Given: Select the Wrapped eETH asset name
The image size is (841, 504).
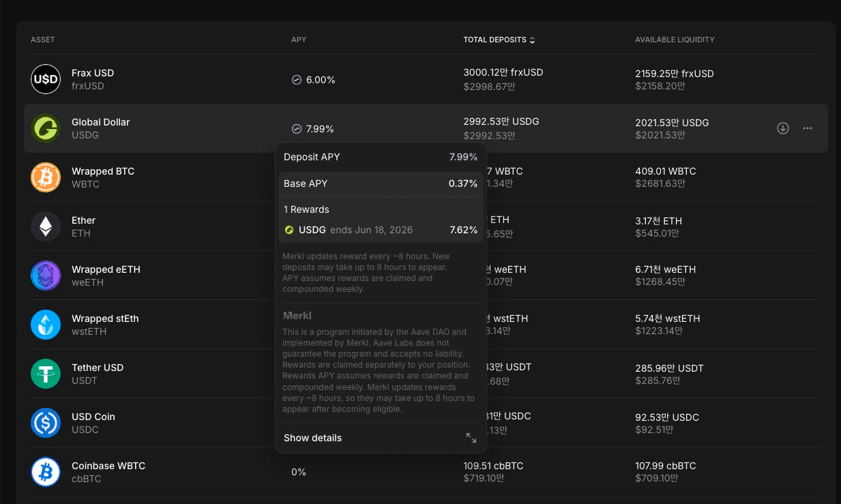Looking at the screenshot, I should pyautogui.click(x=106, y=269).
